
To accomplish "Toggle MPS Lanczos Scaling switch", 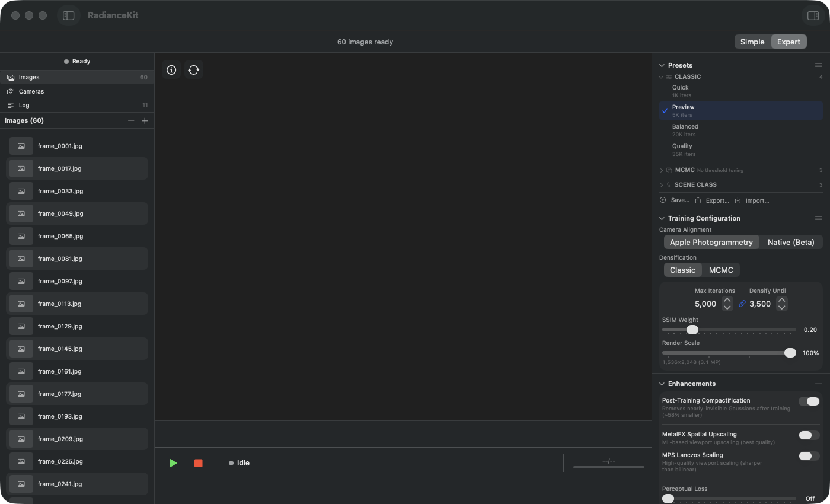I will tap(809, 456).
